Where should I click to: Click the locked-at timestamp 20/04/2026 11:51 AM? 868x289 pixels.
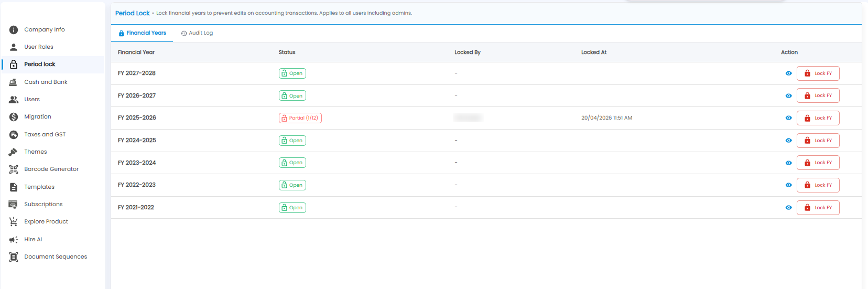pos(606,118)
